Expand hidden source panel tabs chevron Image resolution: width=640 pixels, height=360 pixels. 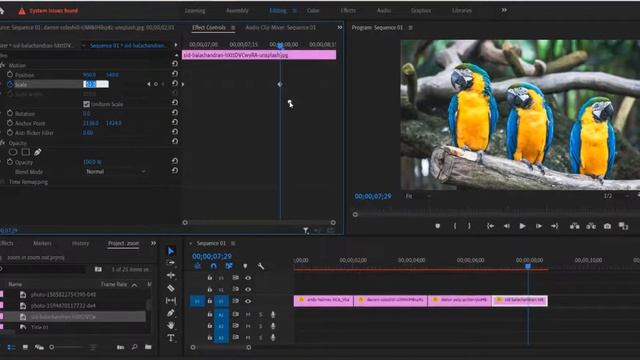click(x=339, y=28)
